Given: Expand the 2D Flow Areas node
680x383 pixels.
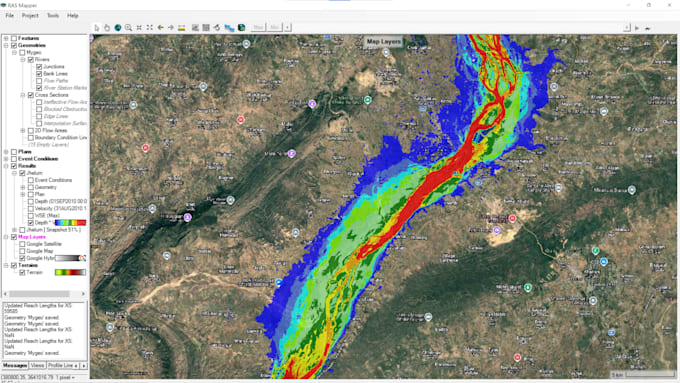Looking at the screenshot, I should tap(23, 131).
